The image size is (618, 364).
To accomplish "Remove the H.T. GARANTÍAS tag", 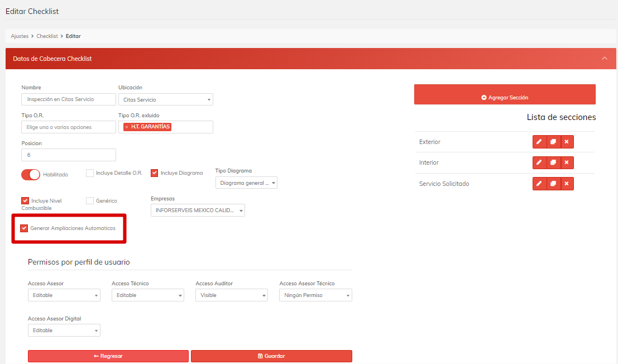I will [127, 127].
